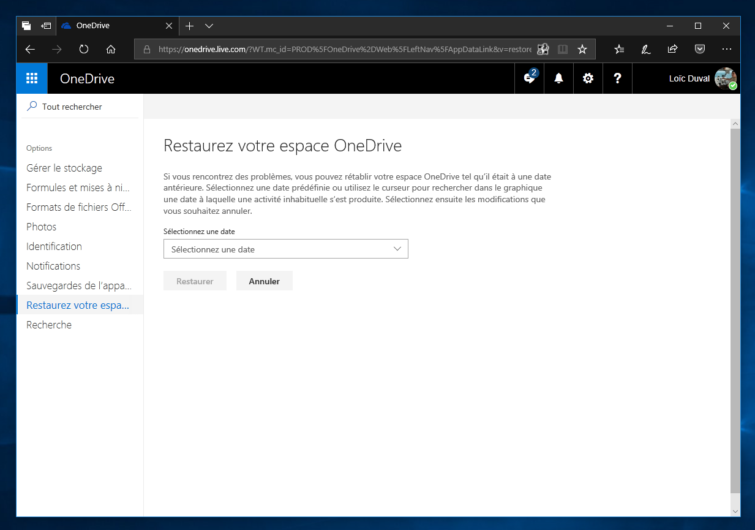Image resolution: width=755 pixels, height=530 pixels.
Task: Click the scrollbar up arrow
Action: (x=735, y=124)
